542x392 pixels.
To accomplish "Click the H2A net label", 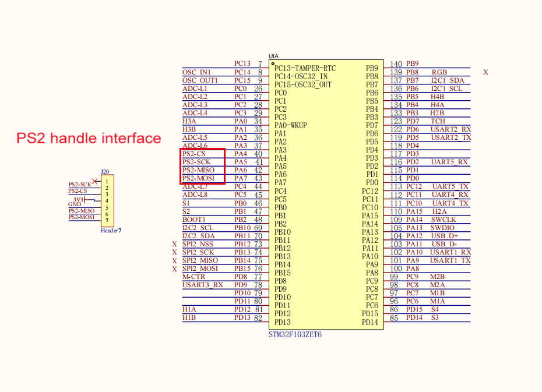I will (439, 211).
